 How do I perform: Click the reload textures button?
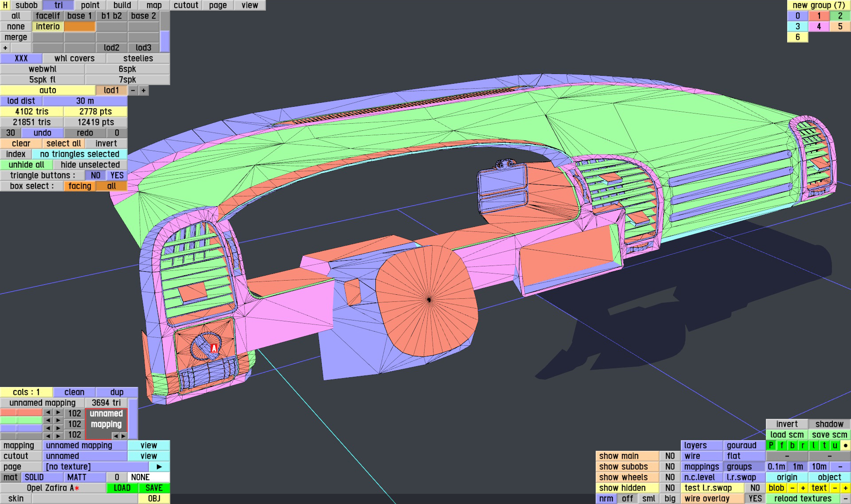click(802, 499)
